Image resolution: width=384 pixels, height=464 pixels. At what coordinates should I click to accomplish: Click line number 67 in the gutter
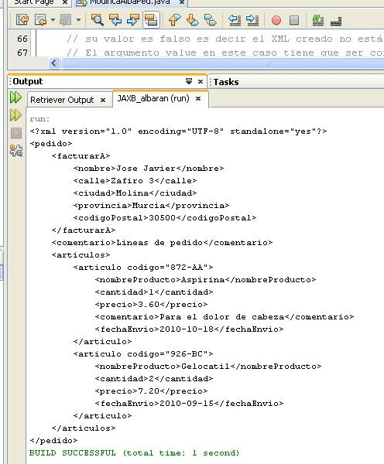point(22,52)
